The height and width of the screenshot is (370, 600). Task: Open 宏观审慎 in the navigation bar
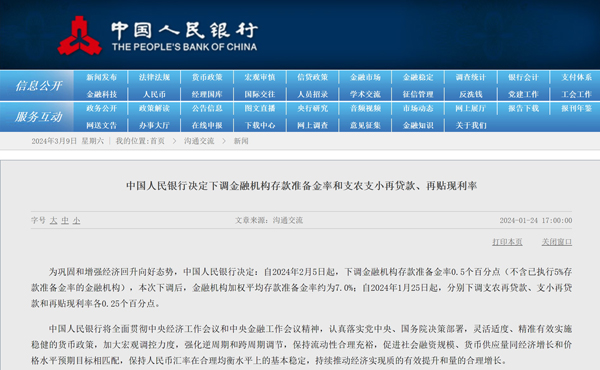(x=260, y=77)
